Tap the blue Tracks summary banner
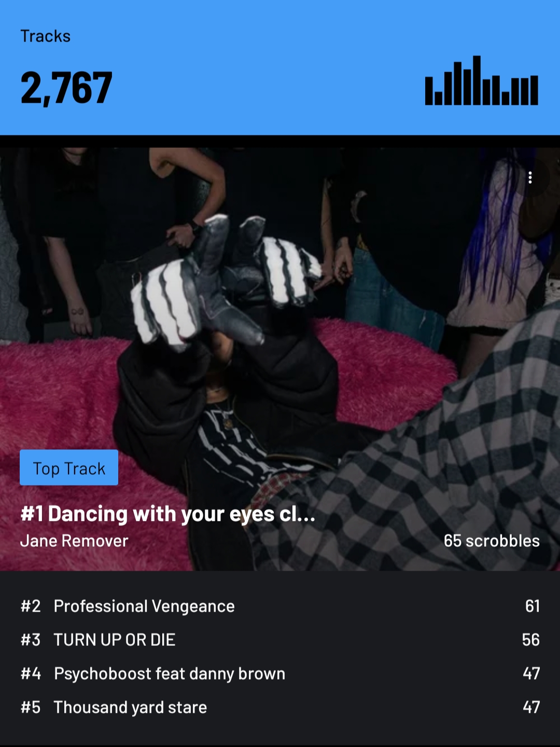Screen dimensions: 560x747 pyautogui.click(x=280, y=67)
